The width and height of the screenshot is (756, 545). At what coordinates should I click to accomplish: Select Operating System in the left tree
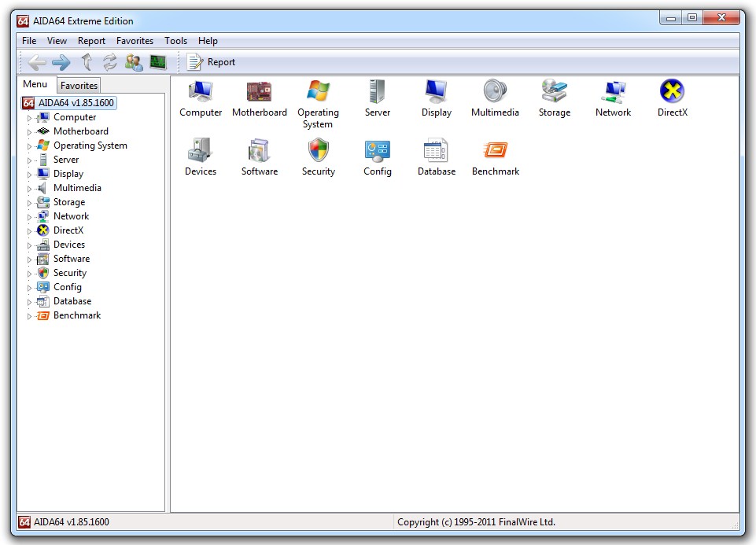click(x=90, y=145)
